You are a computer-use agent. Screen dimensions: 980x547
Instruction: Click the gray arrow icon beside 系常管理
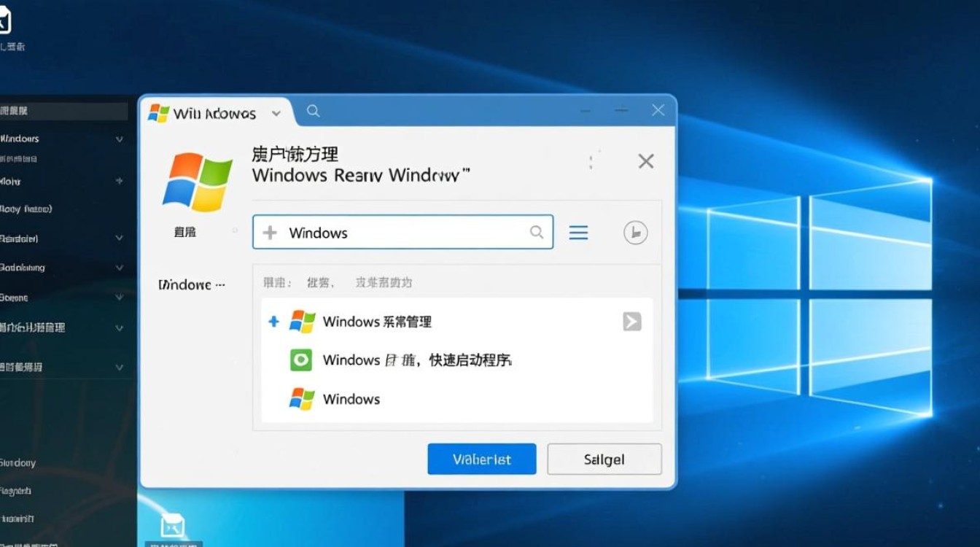[631, 321]
